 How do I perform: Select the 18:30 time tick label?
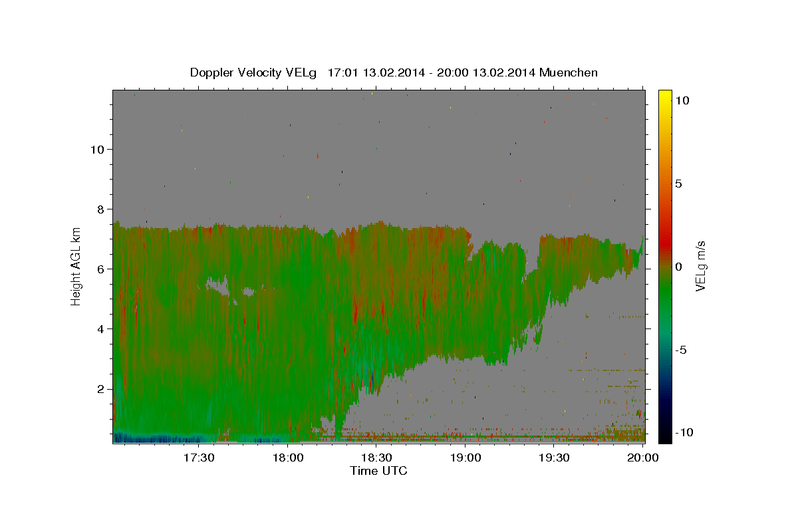376,458
